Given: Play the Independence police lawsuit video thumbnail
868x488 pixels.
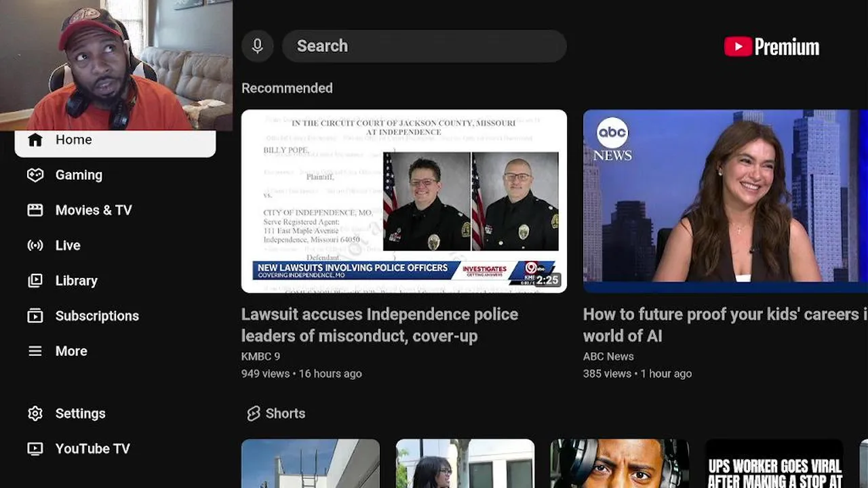Looking at the screenshot, I should (x=404, y=201).
